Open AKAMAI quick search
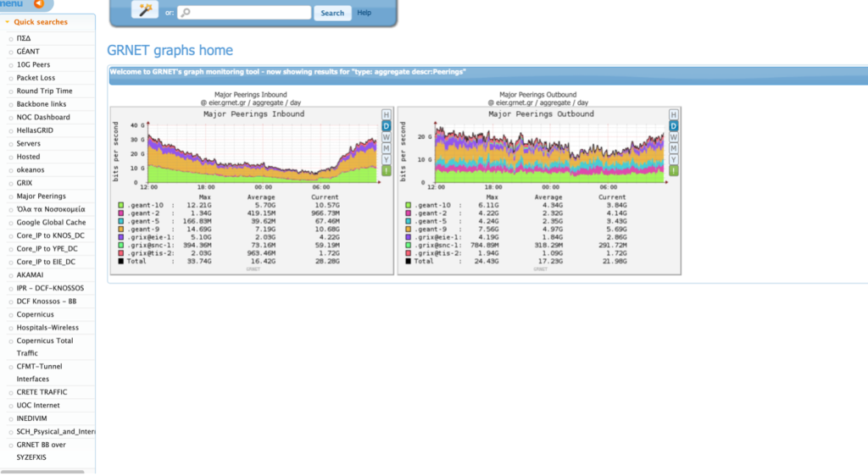 pyautogui.click(x=30, y=274)
